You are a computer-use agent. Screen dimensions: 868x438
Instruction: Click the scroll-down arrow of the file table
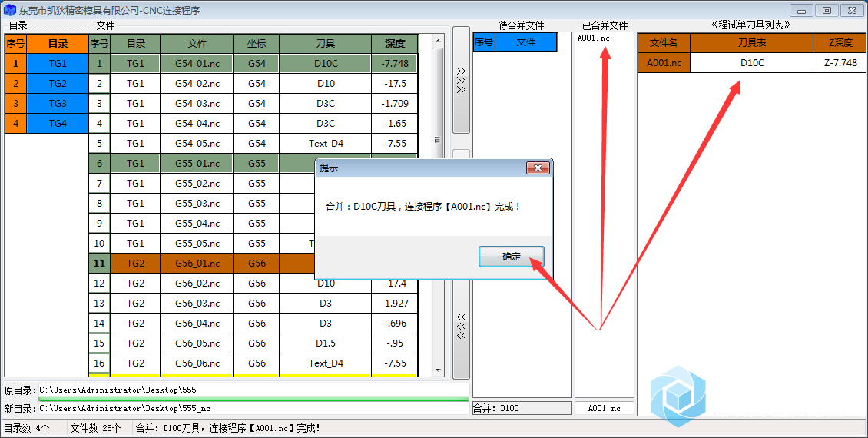click(x=438, y=370)
